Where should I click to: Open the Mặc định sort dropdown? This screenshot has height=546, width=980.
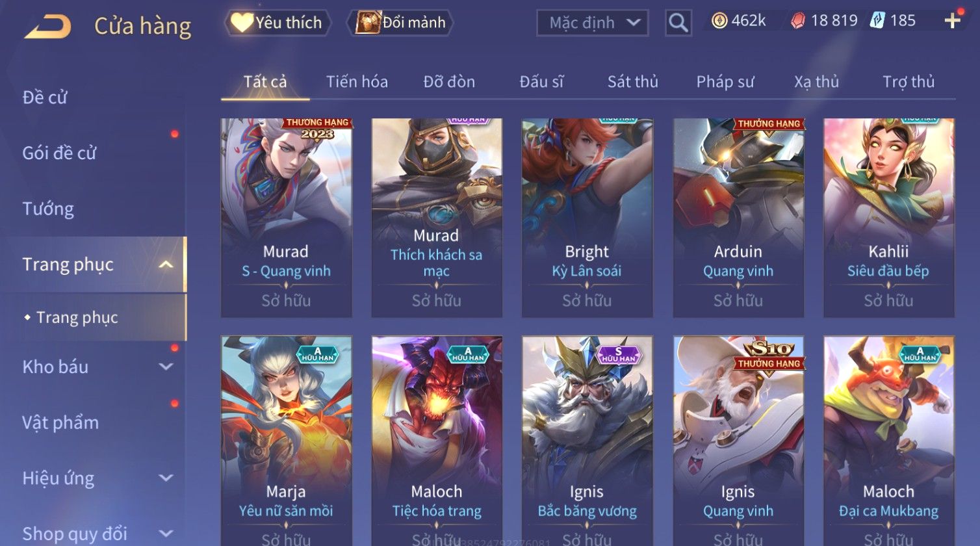[x=592, y=23]
